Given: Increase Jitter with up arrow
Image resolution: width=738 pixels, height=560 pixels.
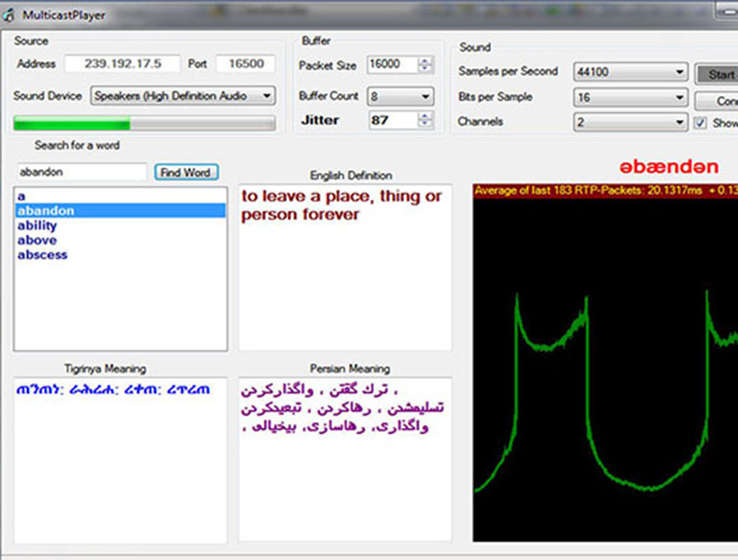Looking at the screenshot, I should [425, 116].
